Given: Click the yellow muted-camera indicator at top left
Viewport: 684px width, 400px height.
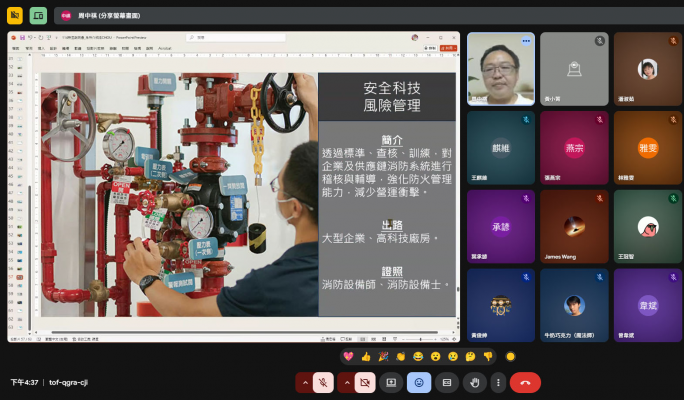Looking at the screenshot, I should [x=15, y=15].
